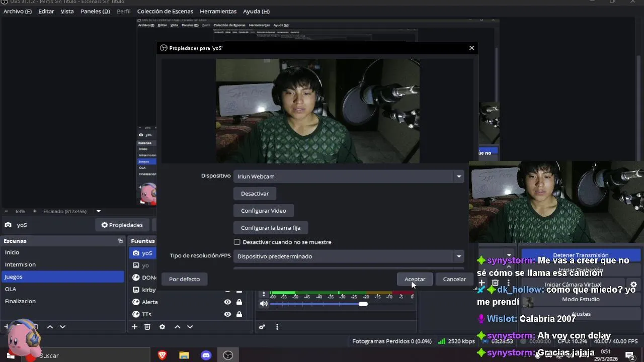Open Discord from the taskbar
The width and height of the screenshot is (644, 362).
[206, 355]
